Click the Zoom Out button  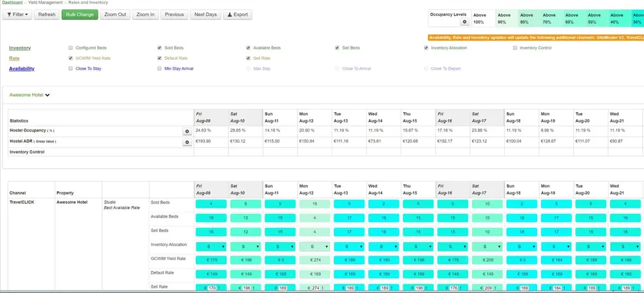(115, 15)
